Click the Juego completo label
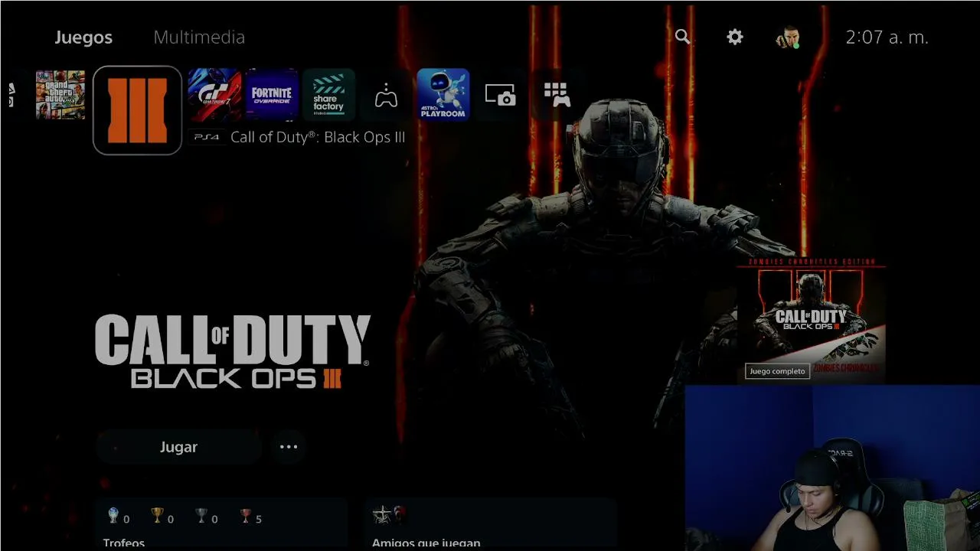The width and height of the screenshot is (980, 551). point(777,371)
